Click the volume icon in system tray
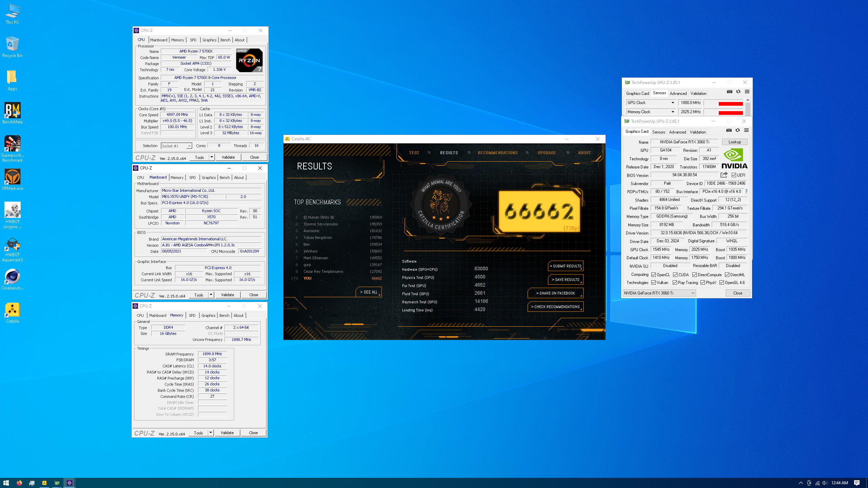Viewport: 868px width, 488px height. coord(825,483)
